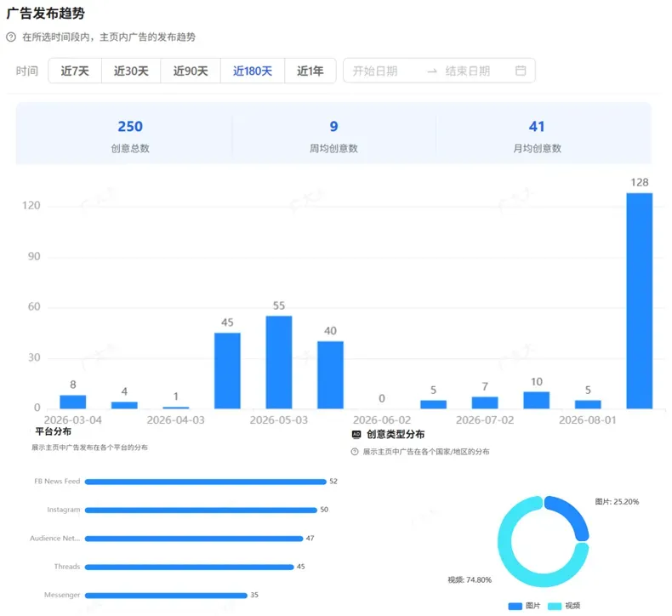Click the 创意类型分布 heading

pos(396,435)
